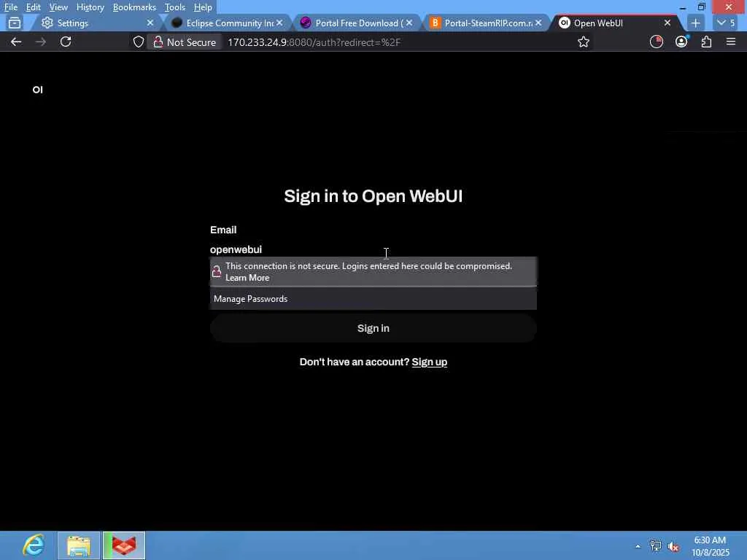Open the red pie-chart extension icon
This screenshot has height=560, width=747.
(x=656, y=42)
